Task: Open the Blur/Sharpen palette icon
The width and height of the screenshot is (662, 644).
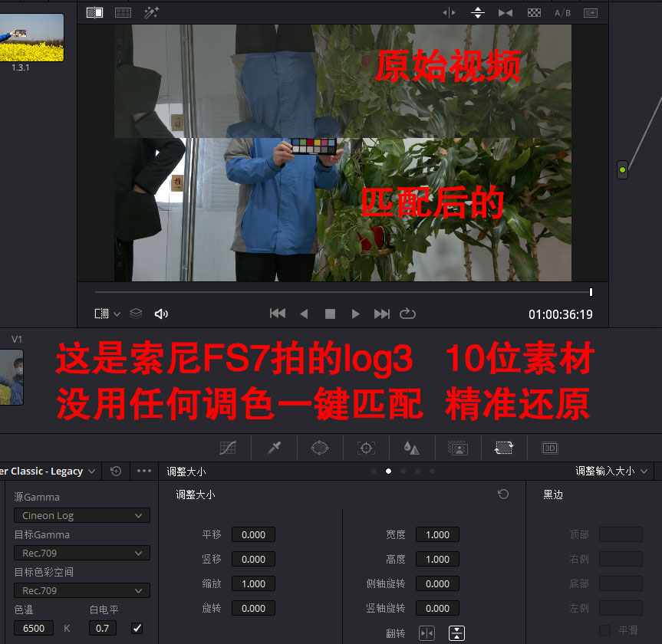Action: (x=412, y=448)
